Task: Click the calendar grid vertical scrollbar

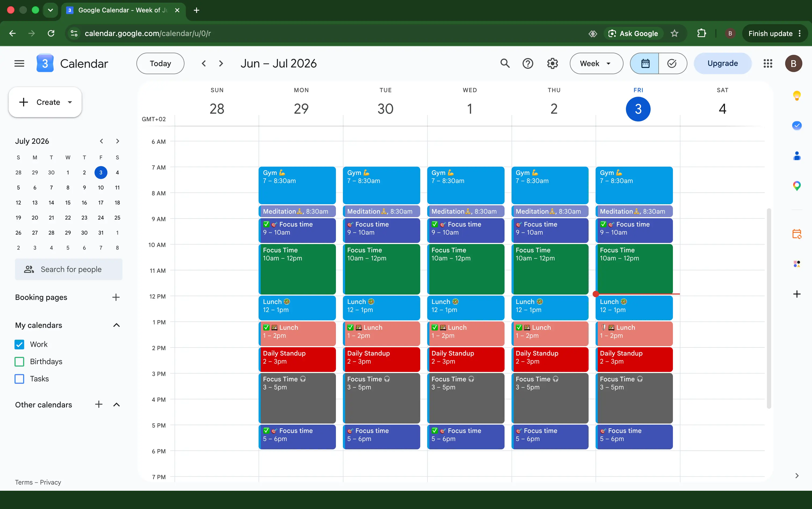Action: click(x=769, y=308)
